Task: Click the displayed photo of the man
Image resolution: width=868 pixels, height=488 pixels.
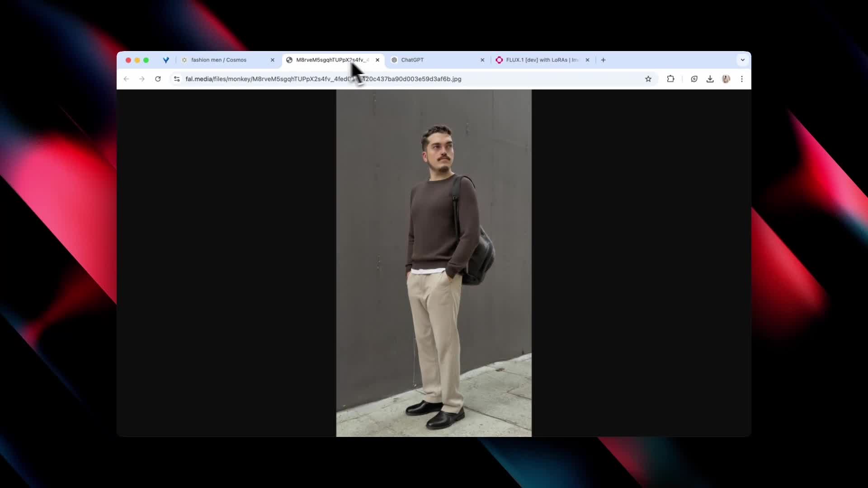Action: click(x=434, y=263)
